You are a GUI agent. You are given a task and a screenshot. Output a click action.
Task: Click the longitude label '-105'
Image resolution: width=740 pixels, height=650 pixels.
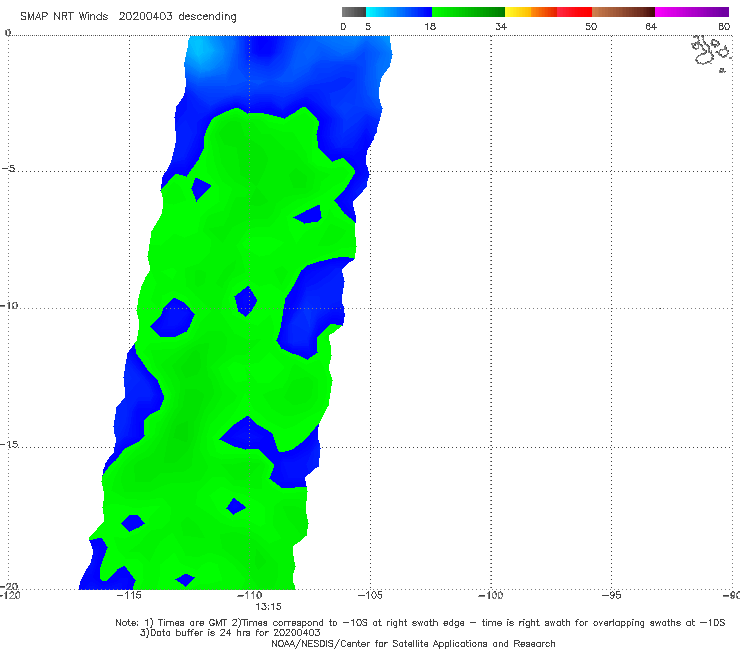pos(370,595)
